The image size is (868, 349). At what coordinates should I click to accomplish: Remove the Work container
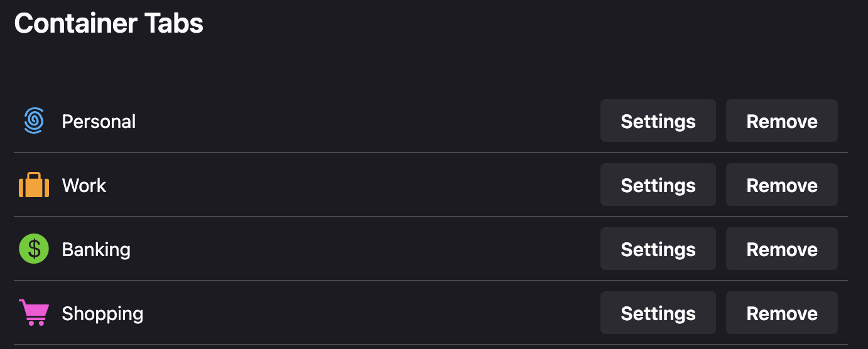pyautogui.click(x=781, y=185)
